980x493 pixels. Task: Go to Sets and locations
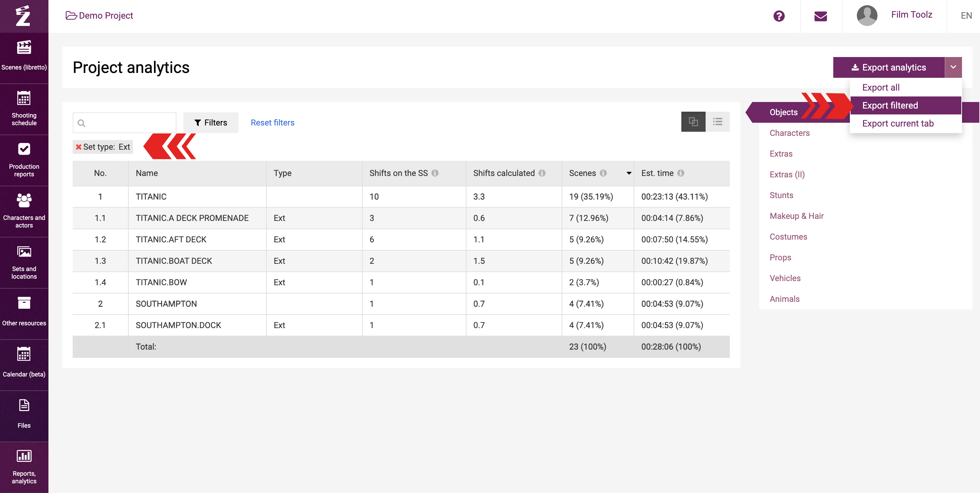click(24, 263)
